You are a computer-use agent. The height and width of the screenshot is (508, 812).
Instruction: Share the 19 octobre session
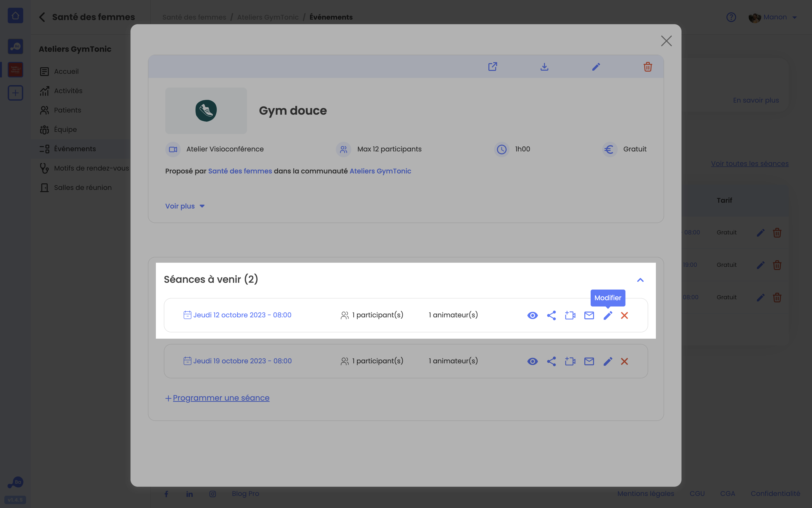point(551,361)
